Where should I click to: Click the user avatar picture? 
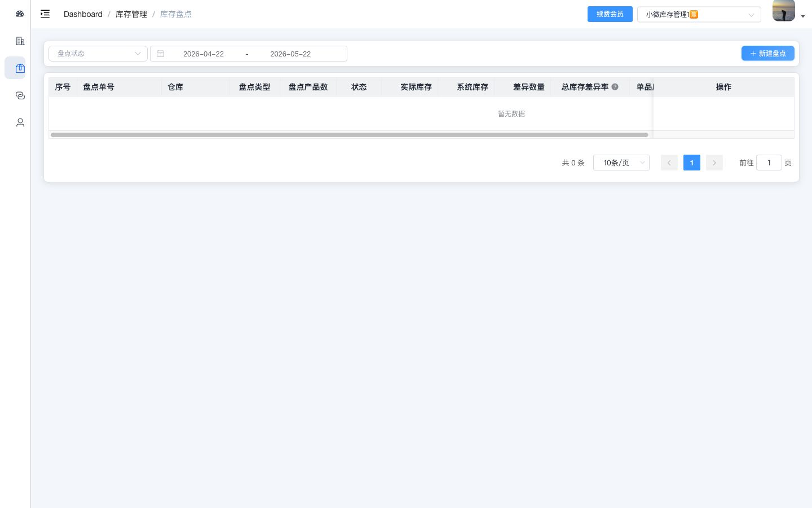(x=784, y=11)
